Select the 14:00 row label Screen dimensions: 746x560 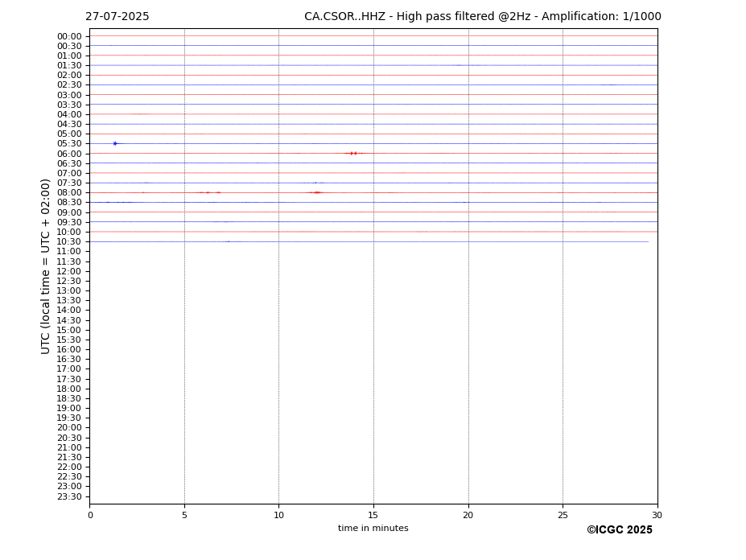[x=69, y=311]
